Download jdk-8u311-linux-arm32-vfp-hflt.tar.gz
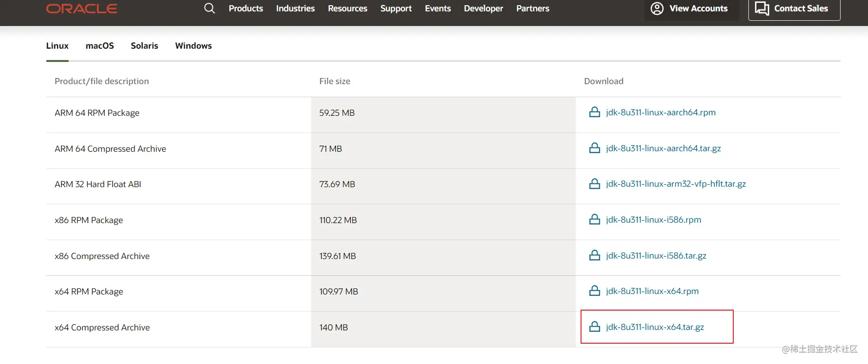 click(x=676, y=184)
